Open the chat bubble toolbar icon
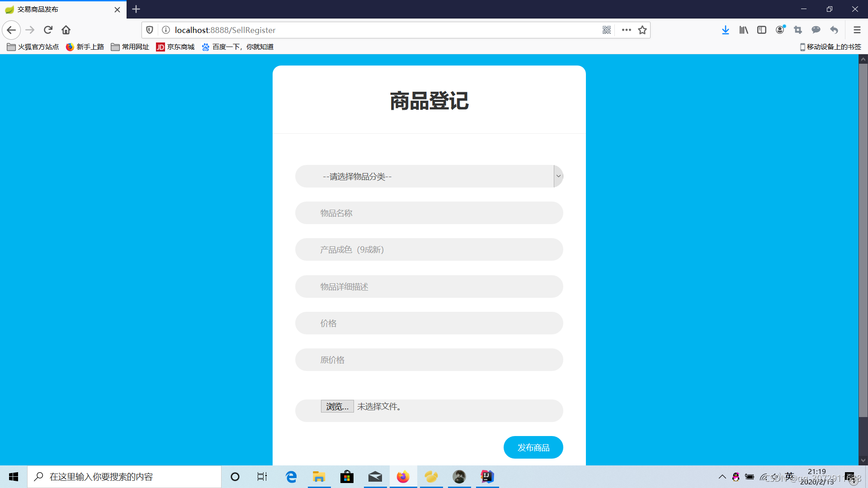The height and width of the screenshot is (488, 868). pos(816,30)
